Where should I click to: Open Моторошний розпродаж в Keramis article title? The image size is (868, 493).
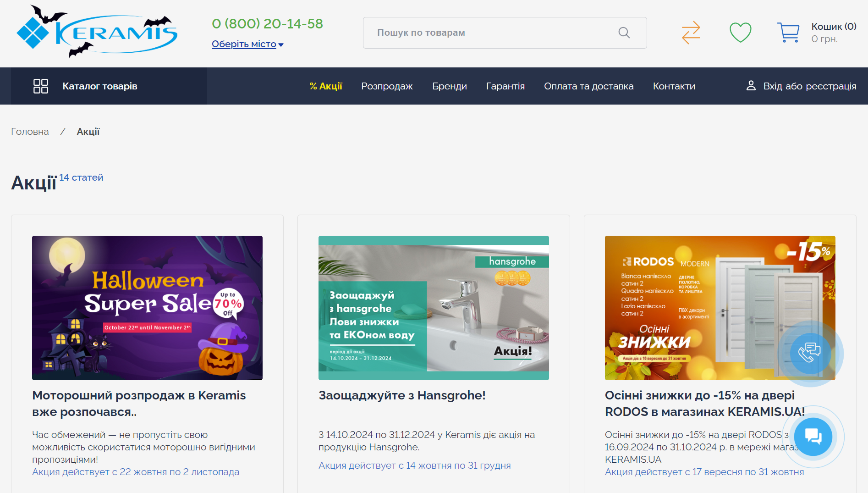point(139,404)
